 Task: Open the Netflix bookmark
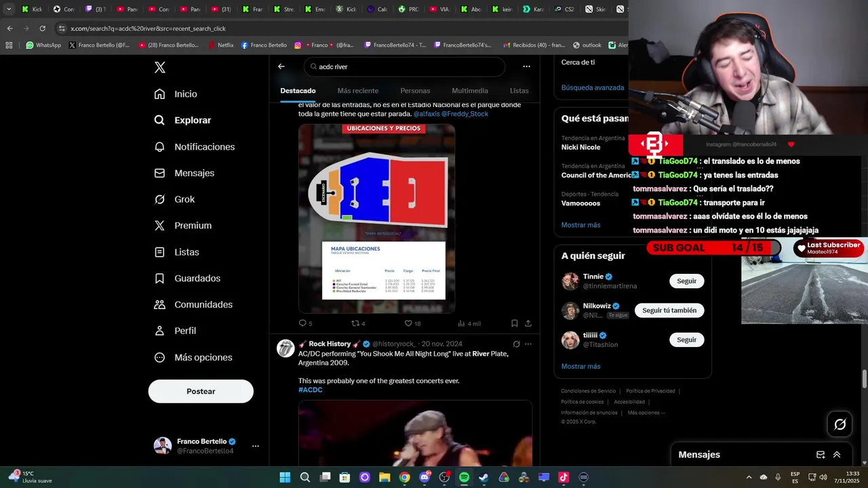(x=220, y=45)
